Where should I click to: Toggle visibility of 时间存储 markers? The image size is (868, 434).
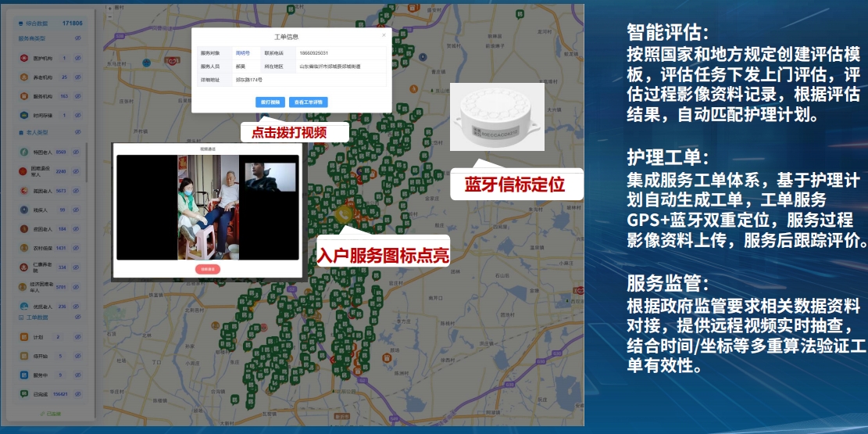pos(77,115)
